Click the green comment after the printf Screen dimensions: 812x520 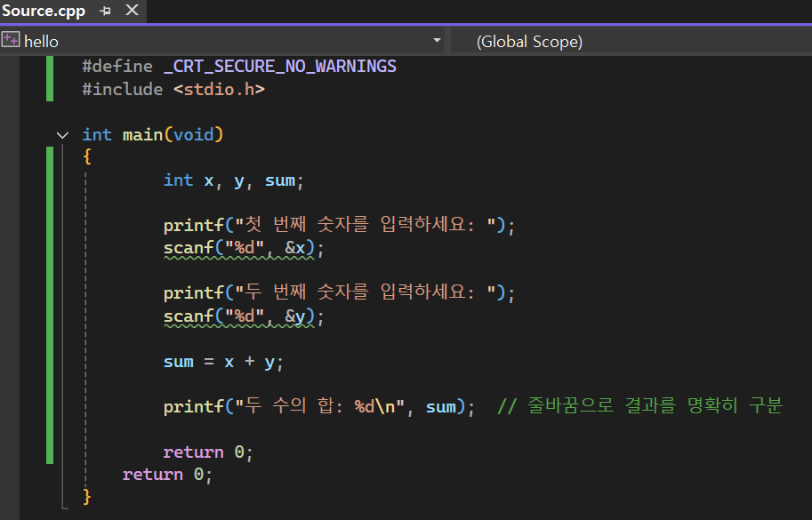click(639, 405)
